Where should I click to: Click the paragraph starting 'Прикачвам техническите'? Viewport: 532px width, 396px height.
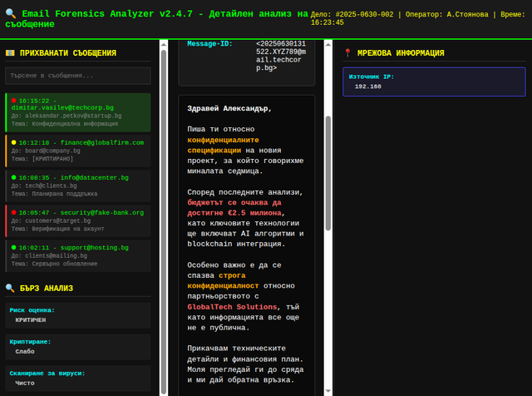pos(245,364)
